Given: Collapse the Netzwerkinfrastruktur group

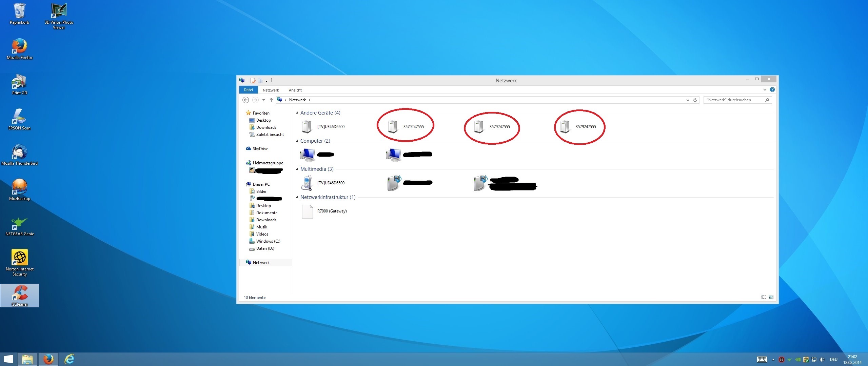Looking at the screenshot, I should pyautogui.click(x=297, y=197).
